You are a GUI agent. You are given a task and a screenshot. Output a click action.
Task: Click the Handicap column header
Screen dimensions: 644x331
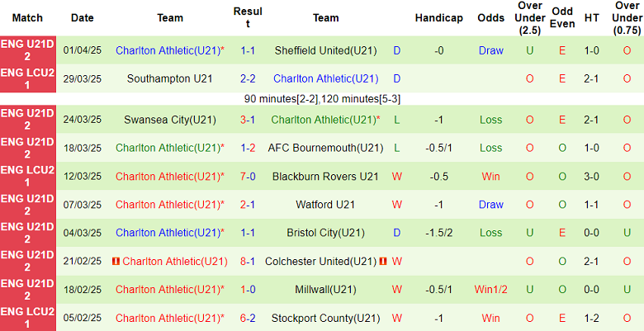pos(439,17)
